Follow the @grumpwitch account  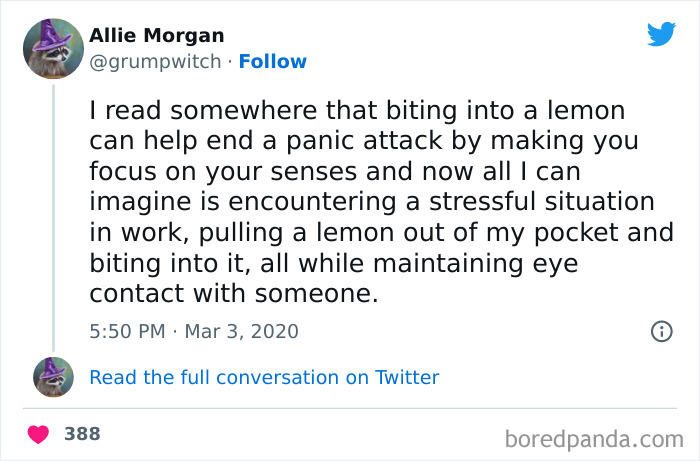pyautogui.click(x=272, y=62)
